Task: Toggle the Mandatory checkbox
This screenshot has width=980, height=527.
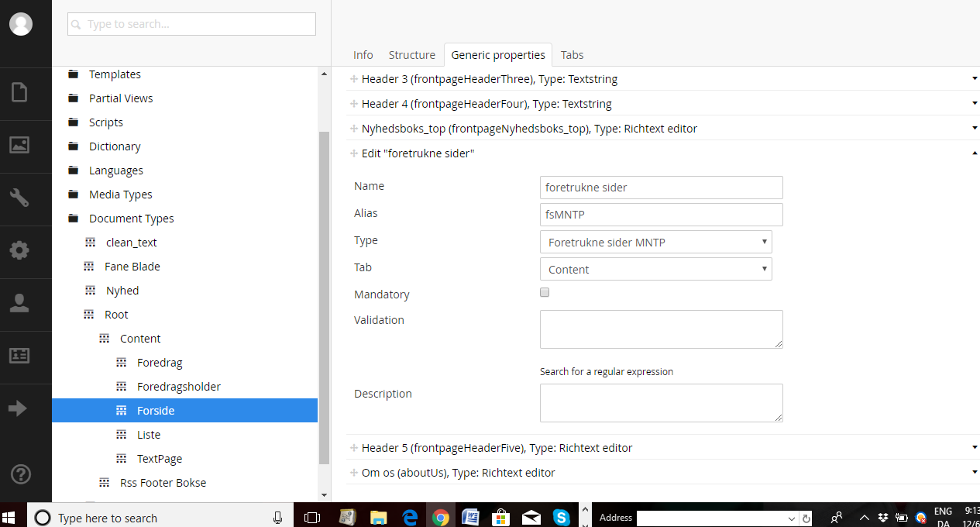Action: pos(545,293)
